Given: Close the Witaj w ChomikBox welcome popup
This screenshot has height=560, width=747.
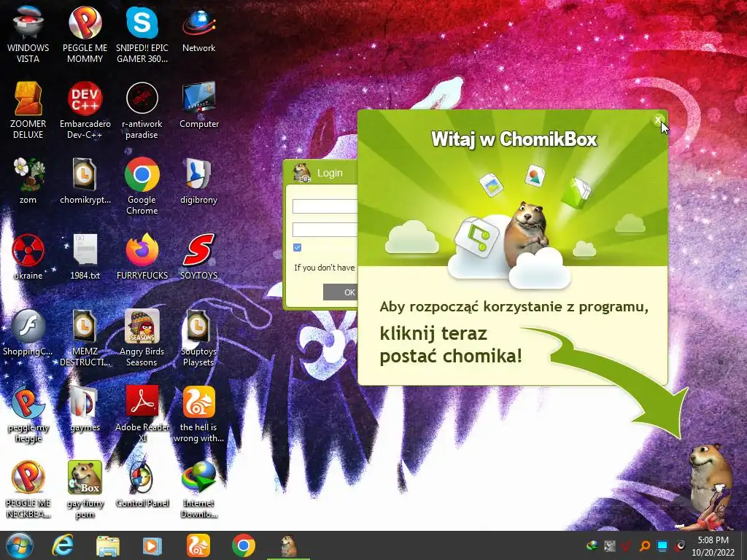Looking at the screenshot, I should click(657, 120).
